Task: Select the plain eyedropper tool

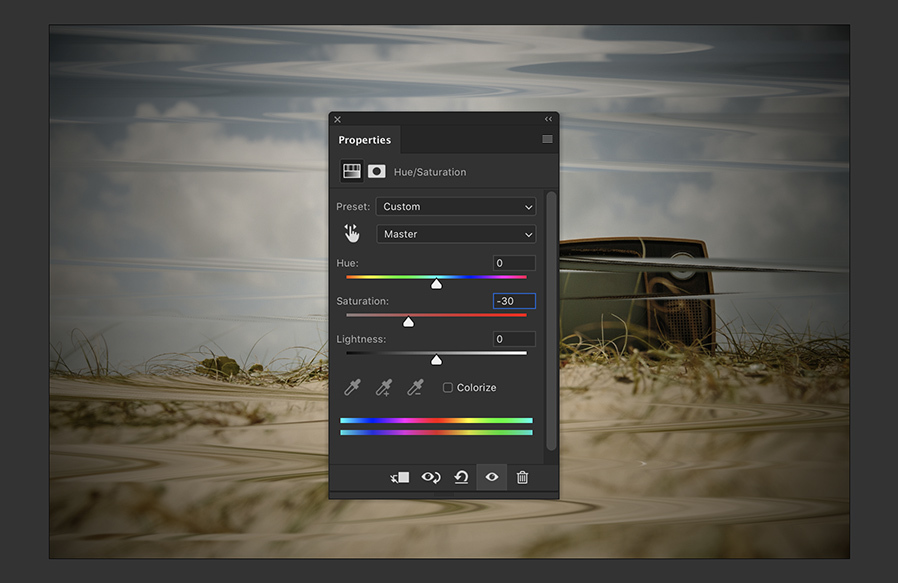Action: click(x=352, y=388)
